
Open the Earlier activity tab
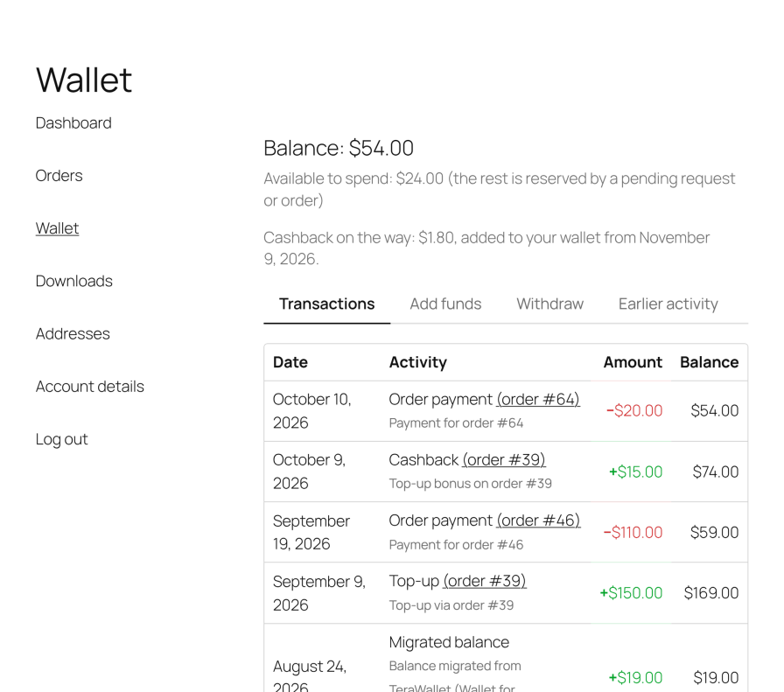(668, 304)
